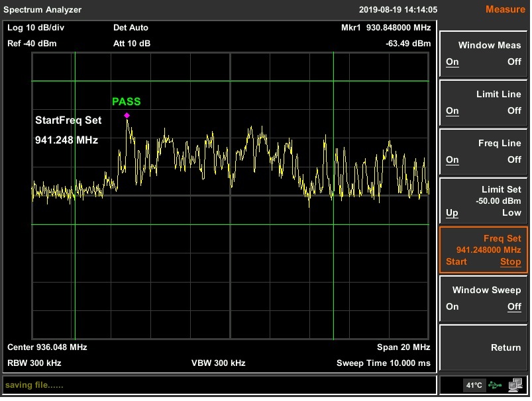The image size is (532, 401).
Task: Switch Freq Line to Off
Action: (514, 160)
